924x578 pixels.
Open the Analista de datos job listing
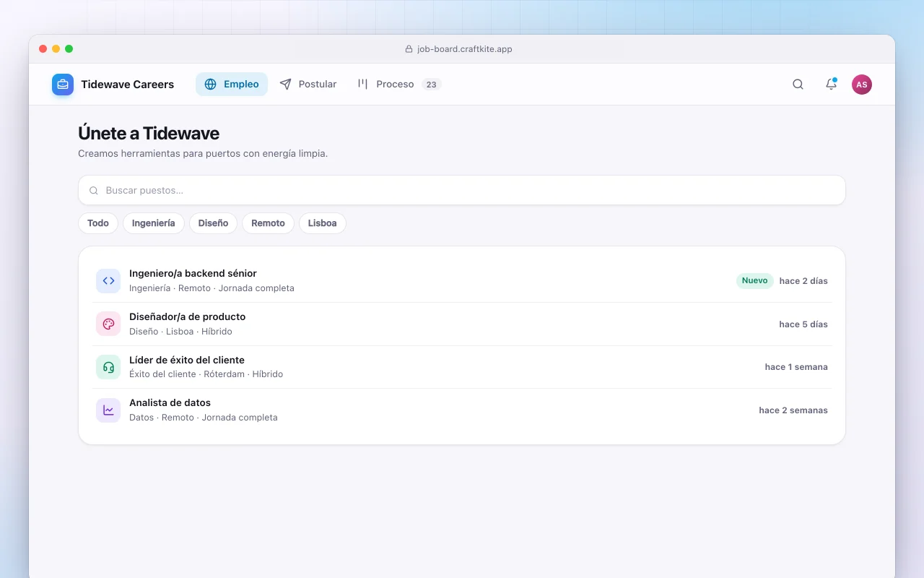pos(462,410)
